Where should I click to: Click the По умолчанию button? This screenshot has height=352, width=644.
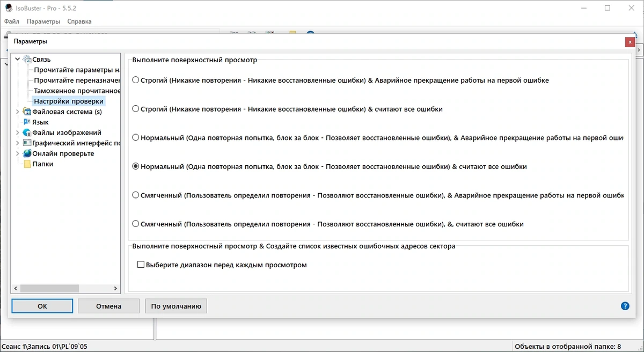pyautogui.click(x=176, y=306)
